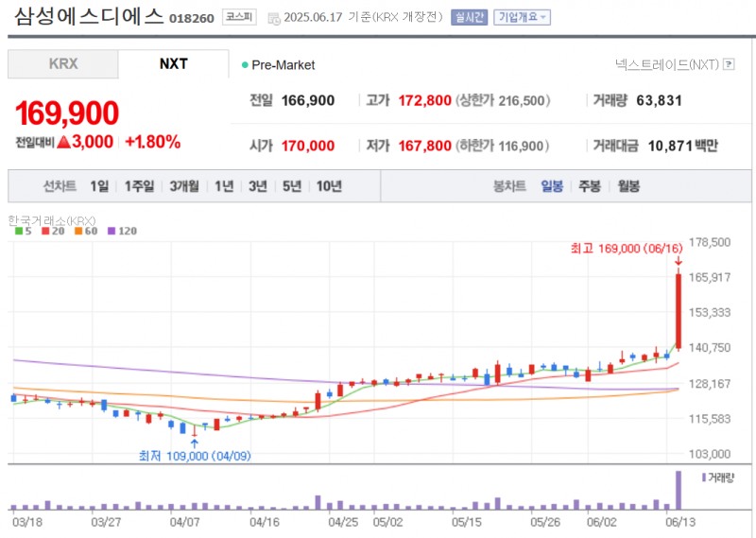Screen dimensions: 756x538
Task: Click the 고가 value 172,800
Action: [424, 100]
